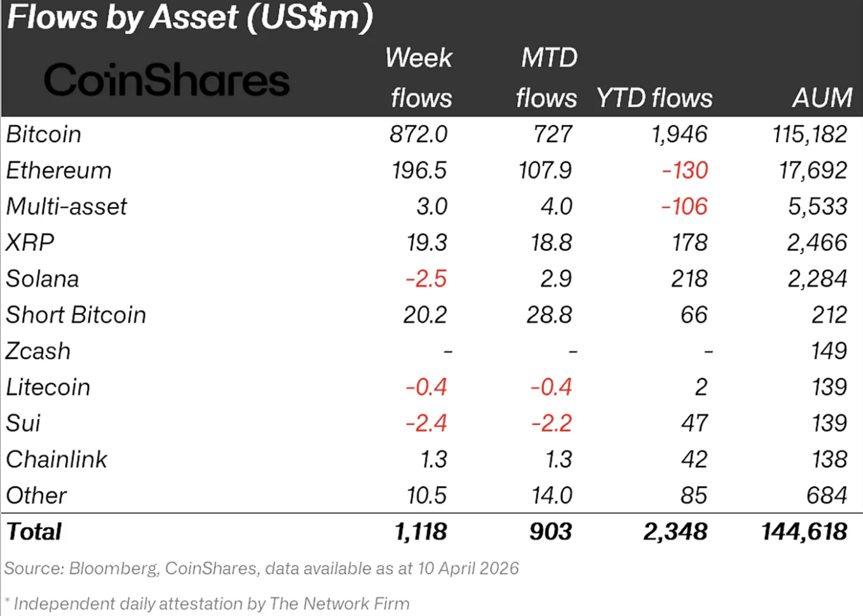Image resolution: width=863 pixels, height=616 pixels.
Task: Select the Bitcoin row label
Action: pyautogui.click(x=44, y=135)
